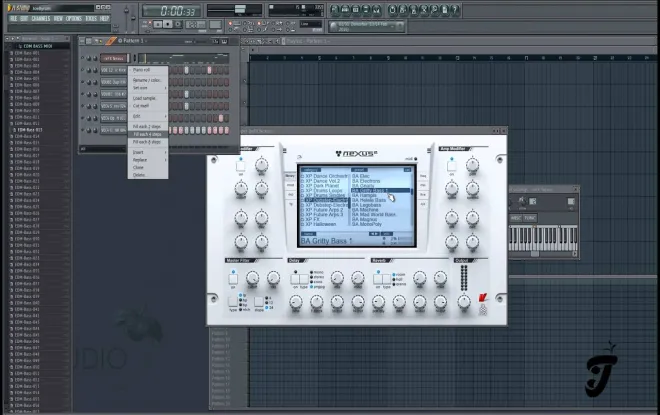
Task: Click the record button in the transport
Action: [x=178, y=24]
